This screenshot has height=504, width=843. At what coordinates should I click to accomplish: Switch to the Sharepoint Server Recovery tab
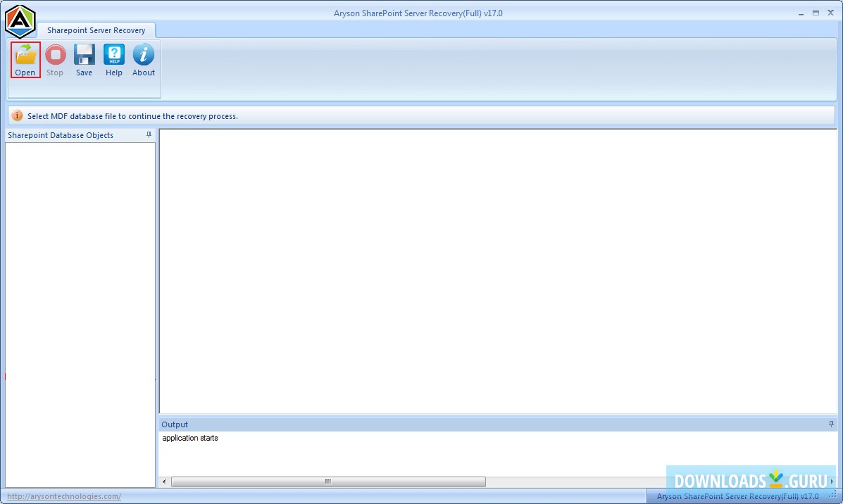[x=97, y=30]
